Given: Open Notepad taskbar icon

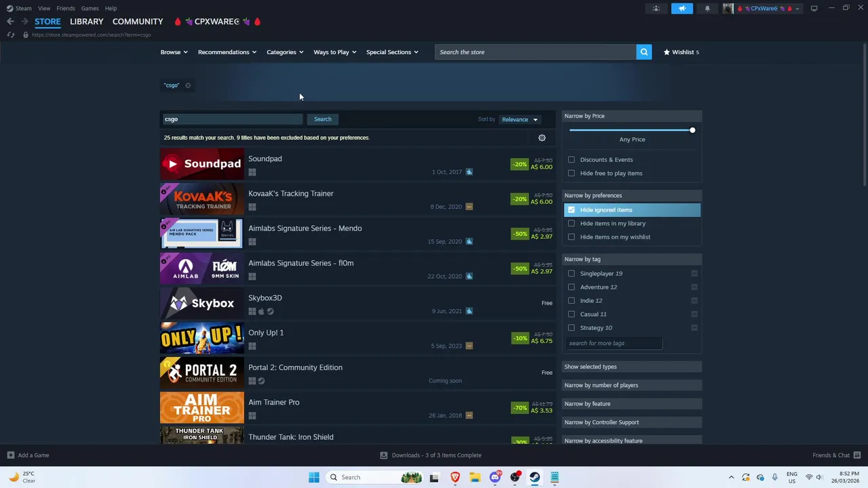Looking at the screenshot, I should (555, 477).
